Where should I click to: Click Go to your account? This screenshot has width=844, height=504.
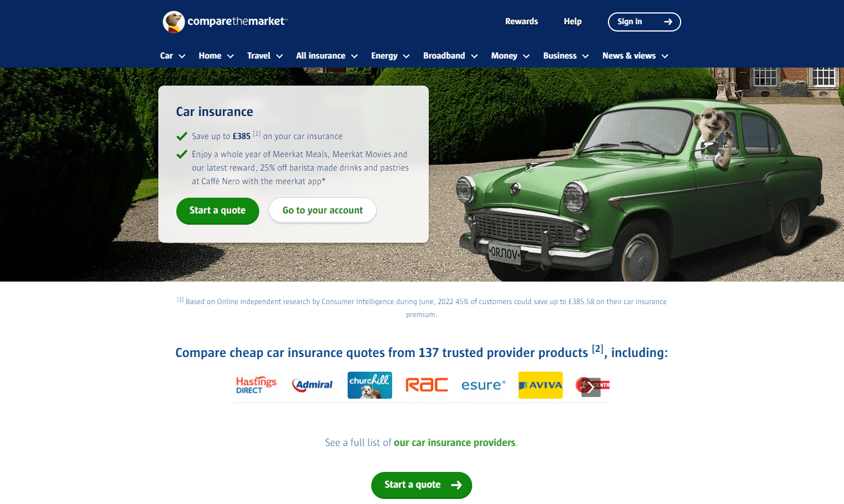(322, 211)
